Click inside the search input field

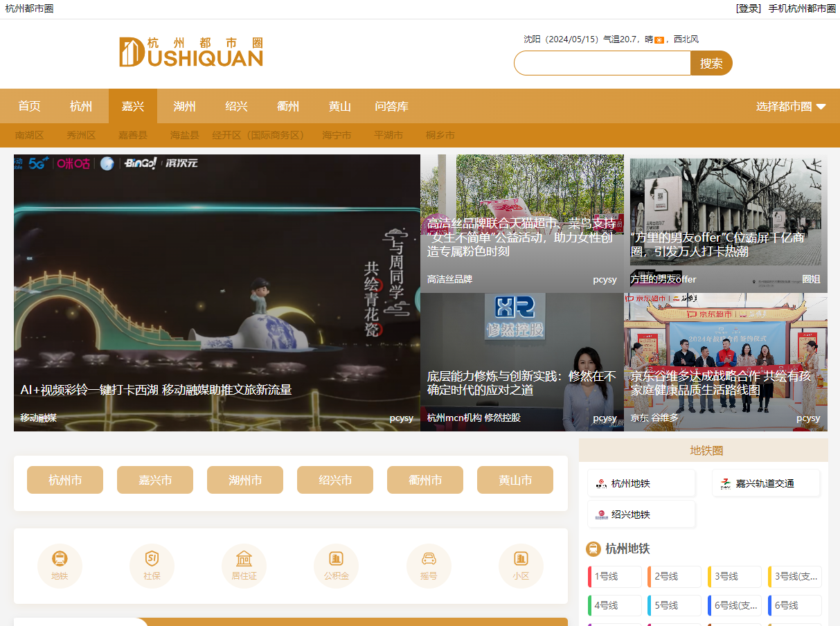602,63
